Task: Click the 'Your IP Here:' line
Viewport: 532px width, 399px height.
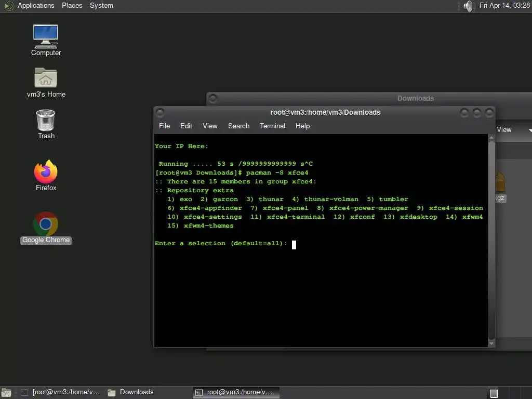Action: tap(181, 146)
